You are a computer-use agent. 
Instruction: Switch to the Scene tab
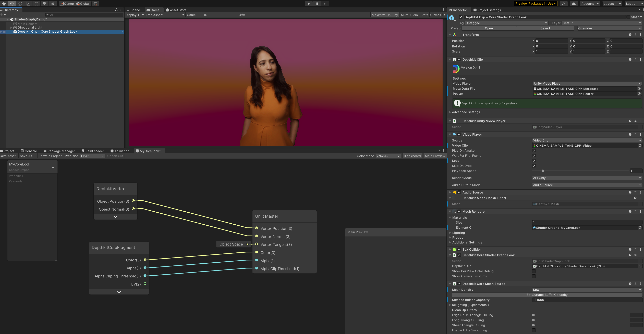click(x=133, y=10)
